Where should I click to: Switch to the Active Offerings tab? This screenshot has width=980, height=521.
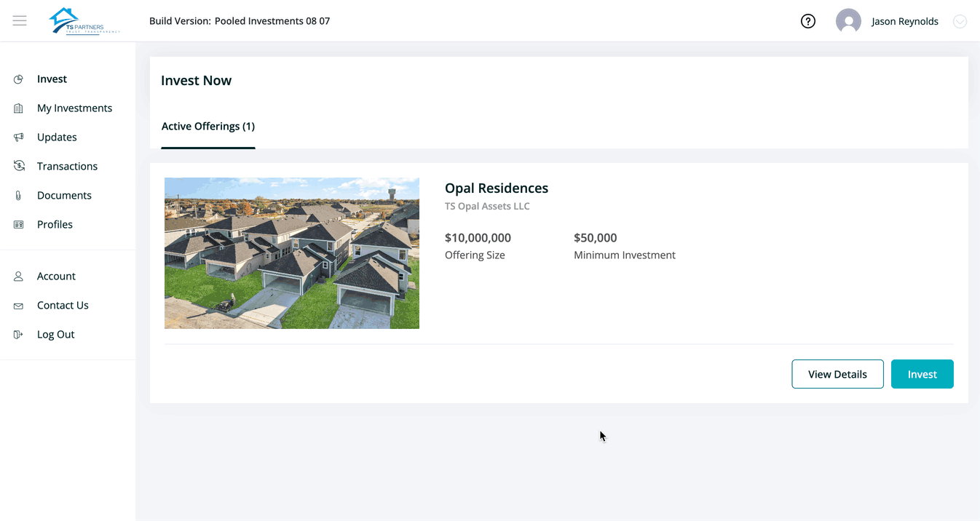[x=208, y=126]
